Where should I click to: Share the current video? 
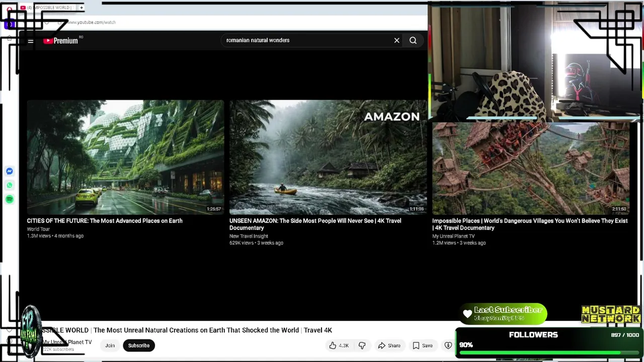click(x=389, y=346)
